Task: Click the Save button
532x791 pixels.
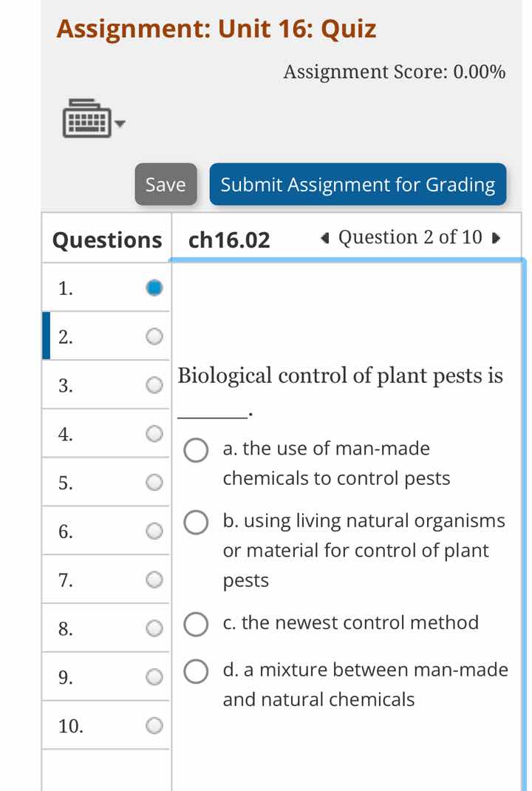Action: (x=165, y=185)
